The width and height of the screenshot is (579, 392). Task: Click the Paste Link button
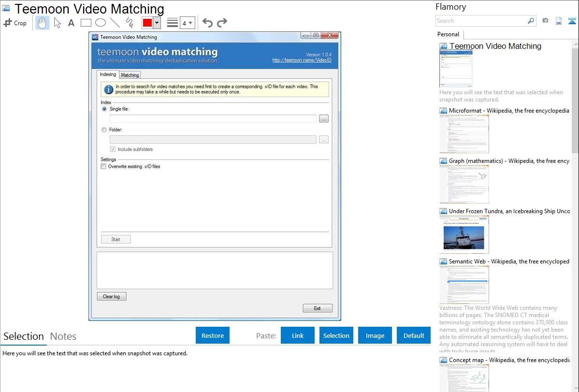pos(298,335)
